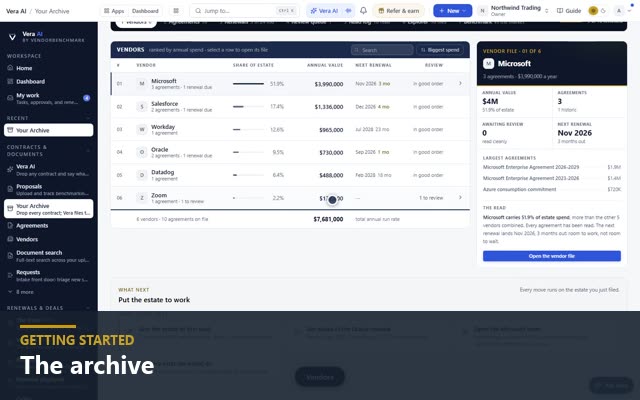Focus the vendors table Search box

382,50
